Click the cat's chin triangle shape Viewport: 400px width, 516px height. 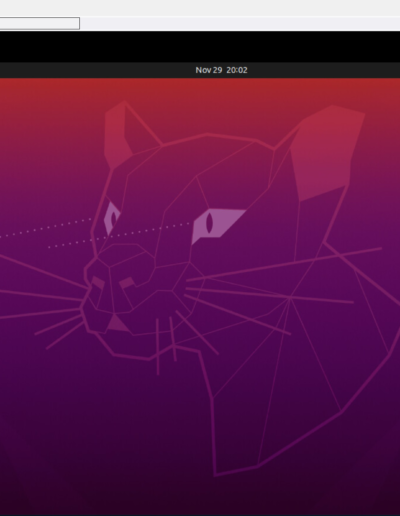click(117, 323)
